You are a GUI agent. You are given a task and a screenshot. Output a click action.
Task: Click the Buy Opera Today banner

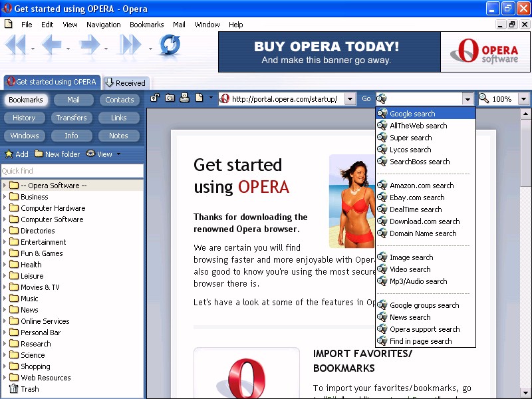[x=329, y=52]
